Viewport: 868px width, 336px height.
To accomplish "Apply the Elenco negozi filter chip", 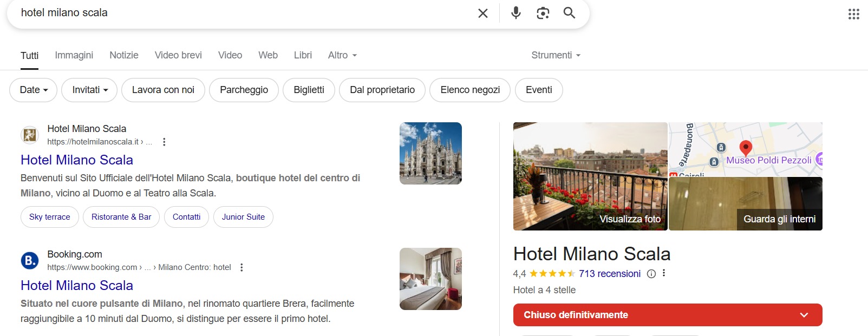I will 470,90.
